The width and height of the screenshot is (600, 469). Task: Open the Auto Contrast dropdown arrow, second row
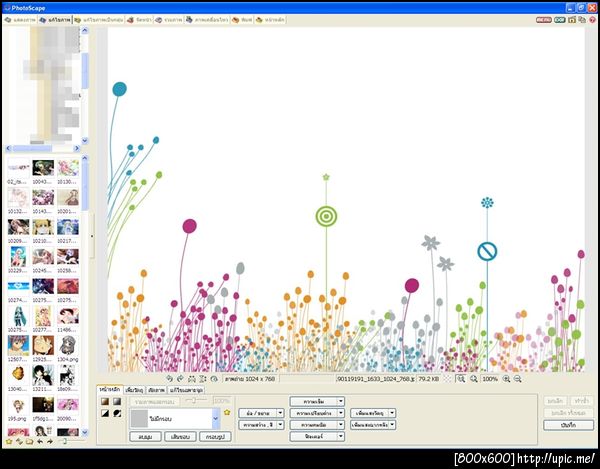pyautogui.click(x=341, y=413)
